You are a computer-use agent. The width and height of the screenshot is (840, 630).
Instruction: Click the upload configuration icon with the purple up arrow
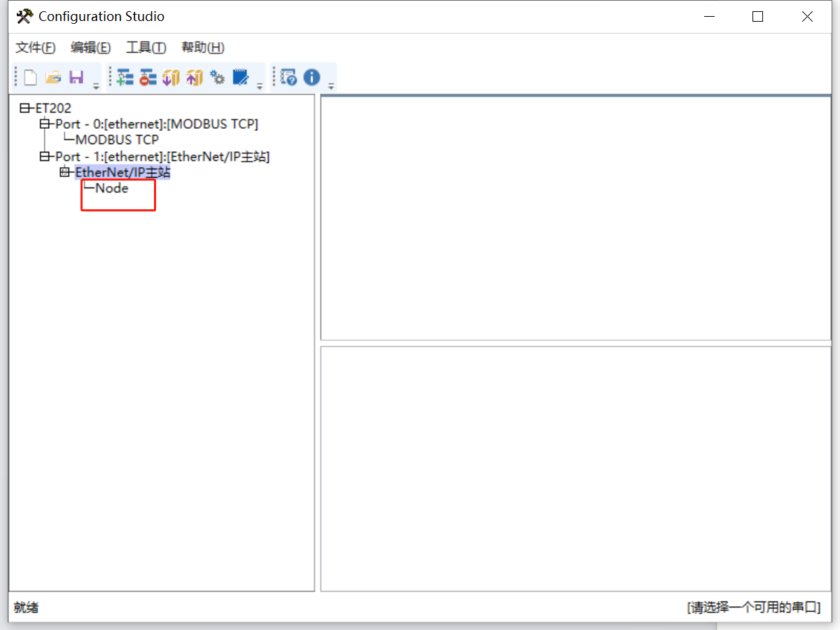click(x=194, y=77)
